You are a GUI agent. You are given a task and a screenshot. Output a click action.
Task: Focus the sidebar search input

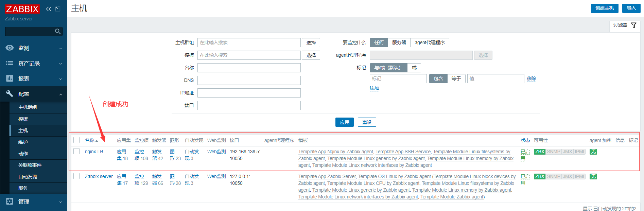31,31
